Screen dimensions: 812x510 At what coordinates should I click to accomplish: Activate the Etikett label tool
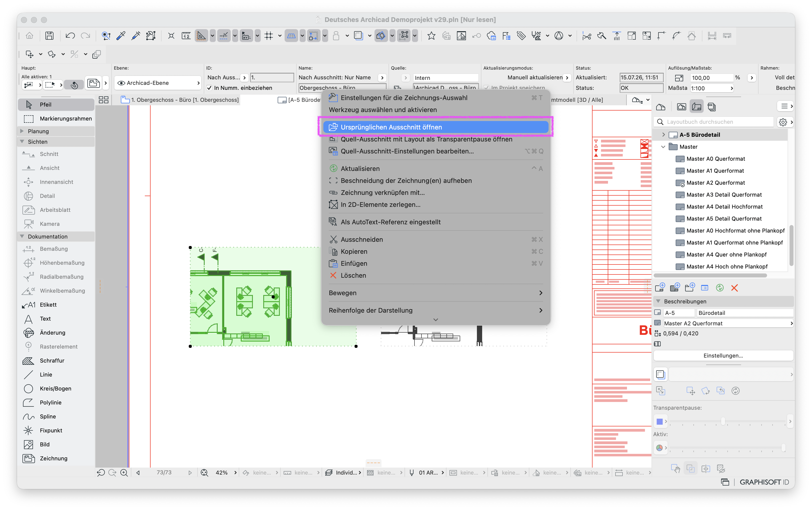point(56,304)
